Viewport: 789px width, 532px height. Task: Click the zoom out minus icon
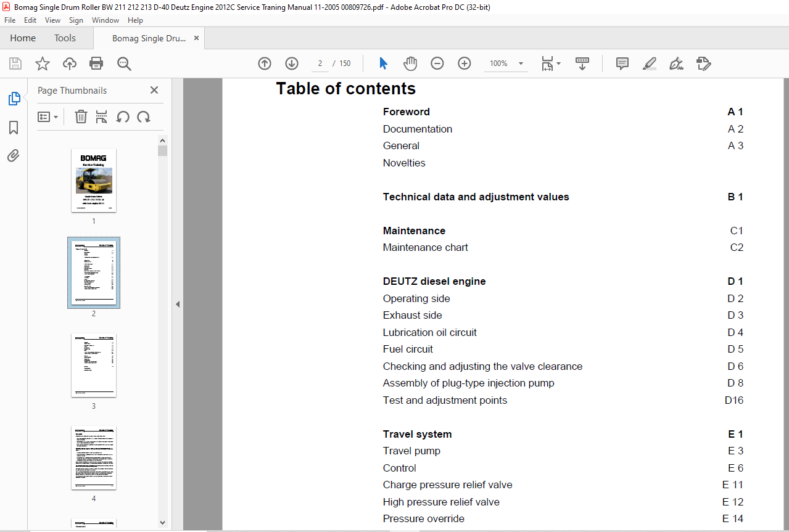437,63
